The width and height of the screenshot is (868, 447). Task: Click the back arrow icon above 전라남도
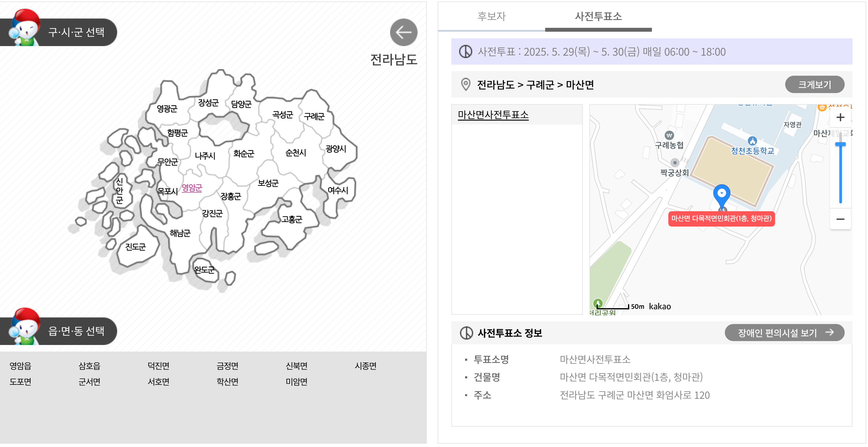[403, 32]
